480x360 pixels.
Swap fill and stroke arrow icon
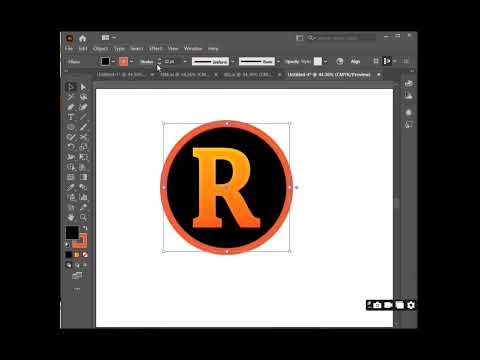click(85, 228)
